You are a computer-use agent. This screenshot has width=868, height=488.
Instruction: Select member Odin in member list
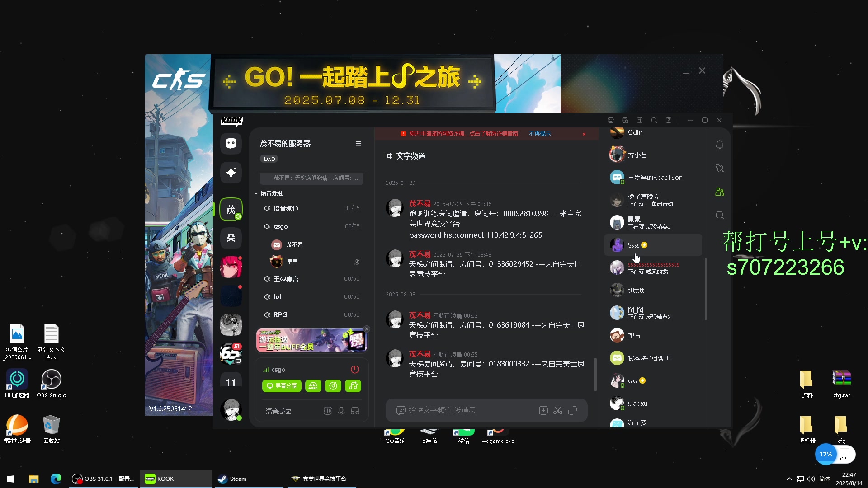pyautogui.click(x=653, y=132)
